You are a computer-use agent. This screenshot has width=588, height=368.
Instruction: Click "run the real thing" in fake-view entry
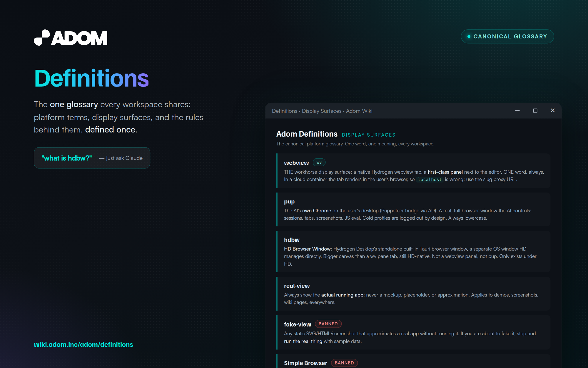pyautogui.click(x=303, y=341)
